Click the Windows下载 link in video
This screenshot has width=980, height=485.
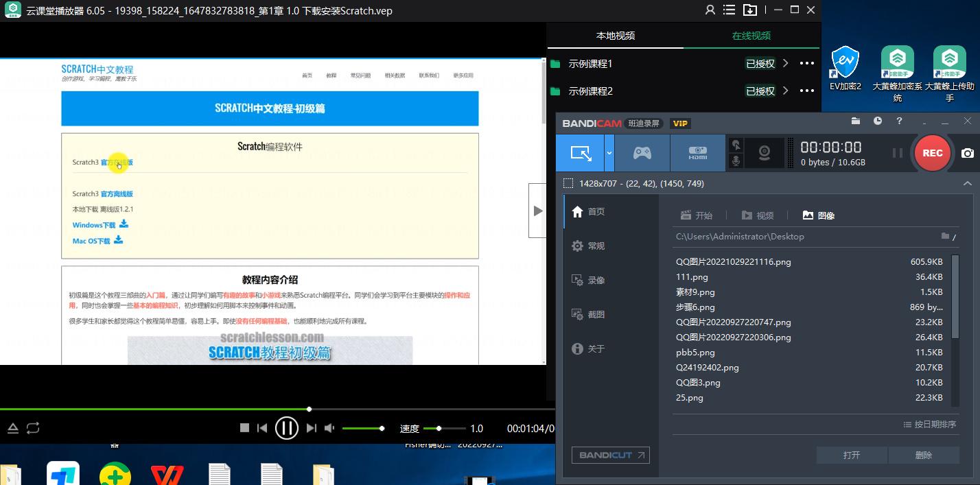point(100,224)
